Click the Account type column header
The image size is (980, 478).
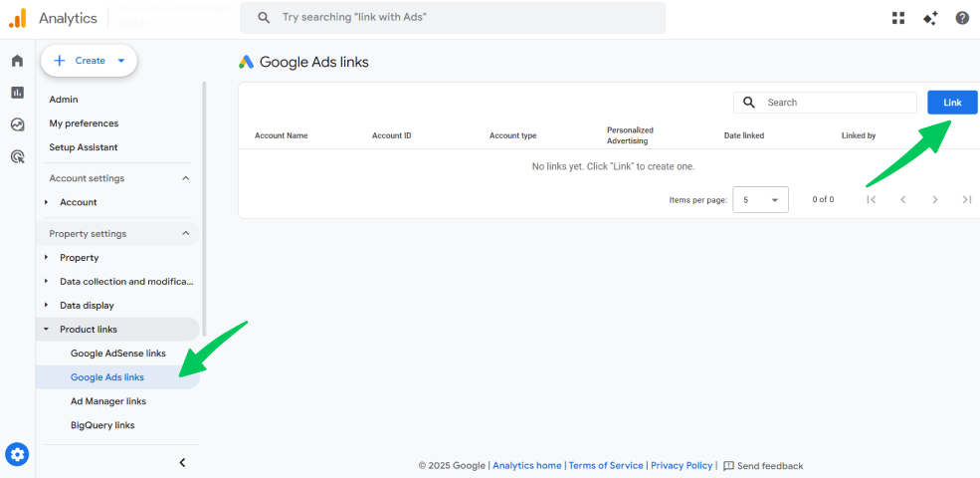coord(512,135)
